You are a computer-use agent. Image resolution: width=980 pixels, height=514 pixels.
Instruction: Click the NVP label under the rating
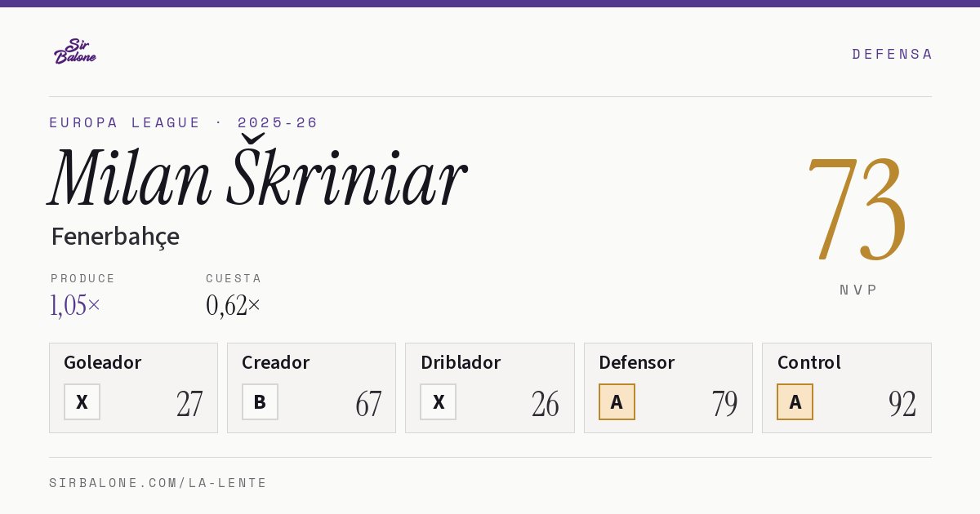coord(858,290)
